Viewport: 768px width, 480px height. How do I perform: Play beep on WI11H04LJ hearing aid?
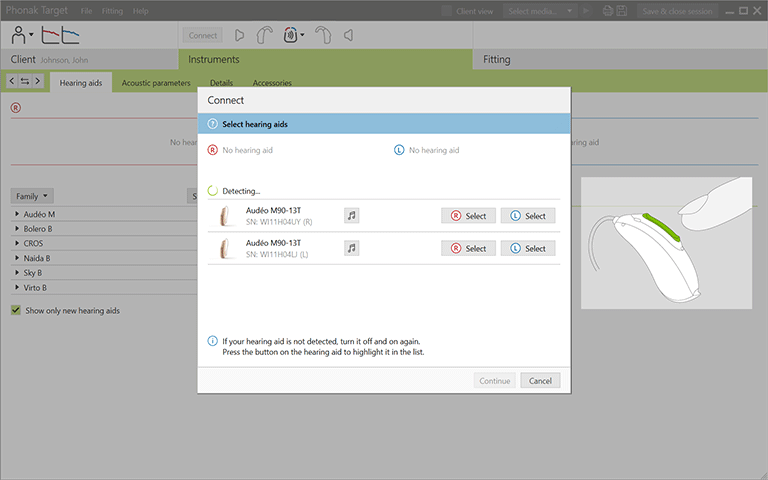(351, 248)
